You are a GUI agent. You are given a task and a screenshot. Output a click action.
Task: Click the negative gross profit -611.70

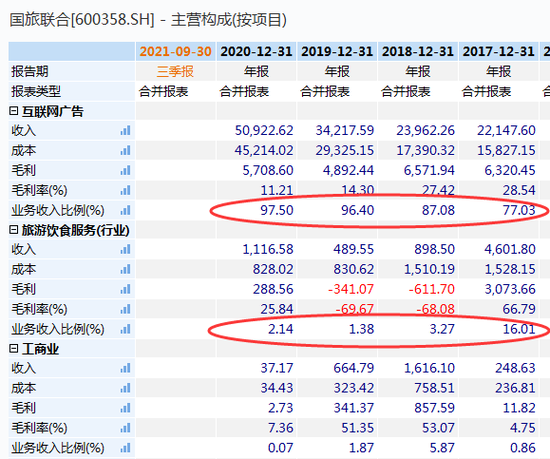[x=431, y=289]
